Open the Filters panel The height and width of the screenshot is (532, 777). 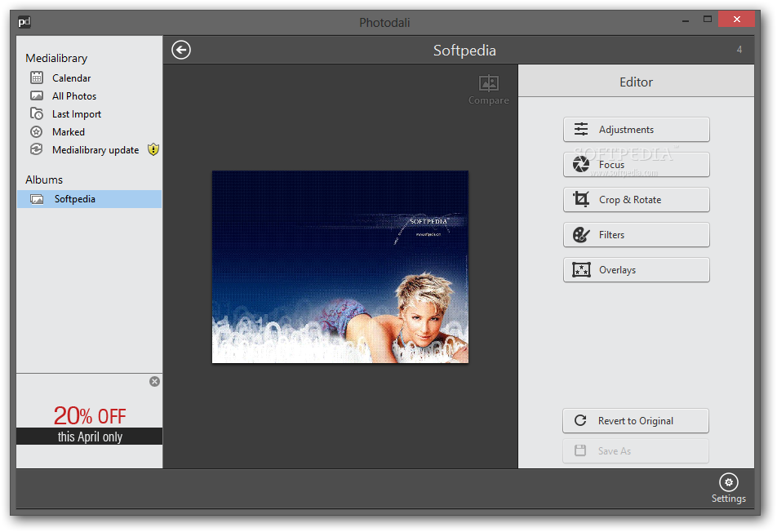[637, 235]
